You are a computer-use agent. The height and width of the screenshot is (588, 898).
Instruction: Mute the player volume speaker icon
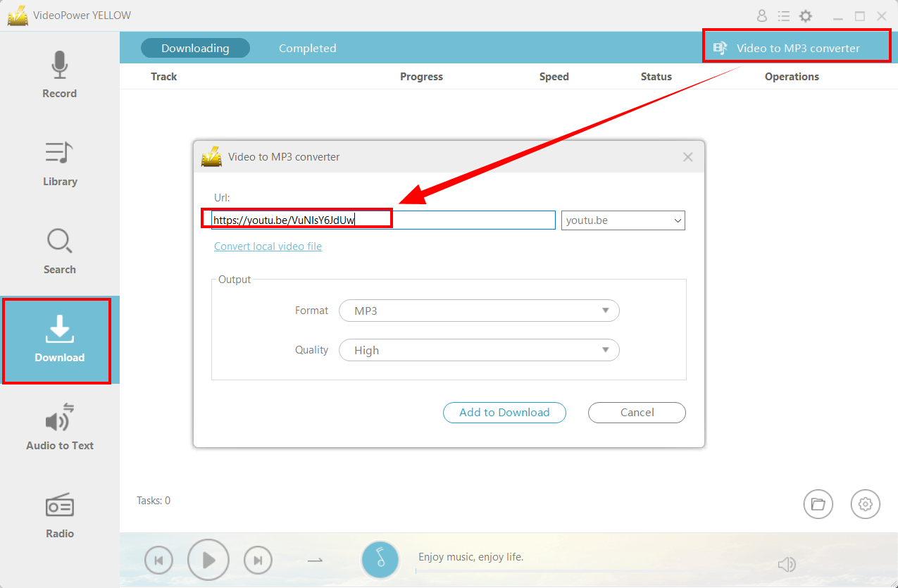(x=786, y=564)
